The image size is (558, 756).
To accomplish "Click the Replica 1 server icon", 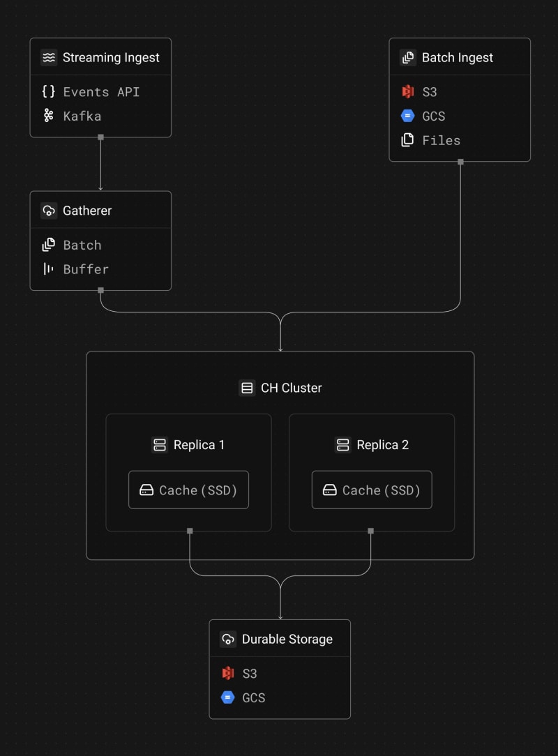I will (160, 445).
